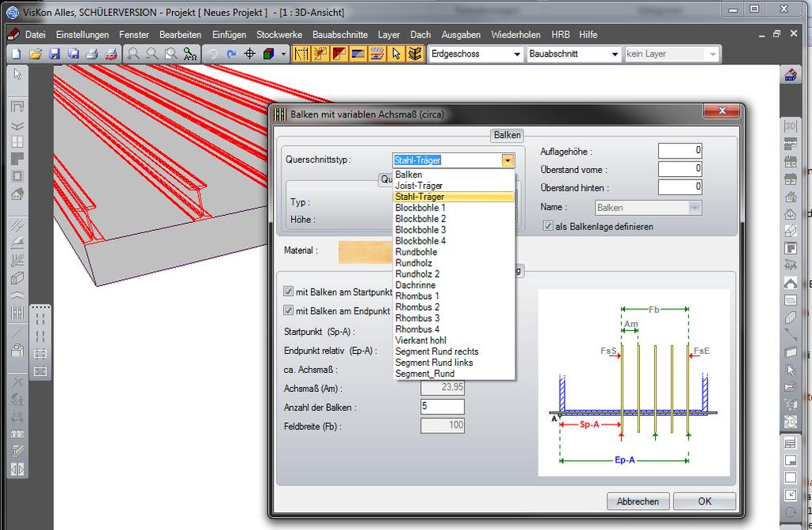Click the wood Material swatch
812x530 pixels.
[366, 252]
